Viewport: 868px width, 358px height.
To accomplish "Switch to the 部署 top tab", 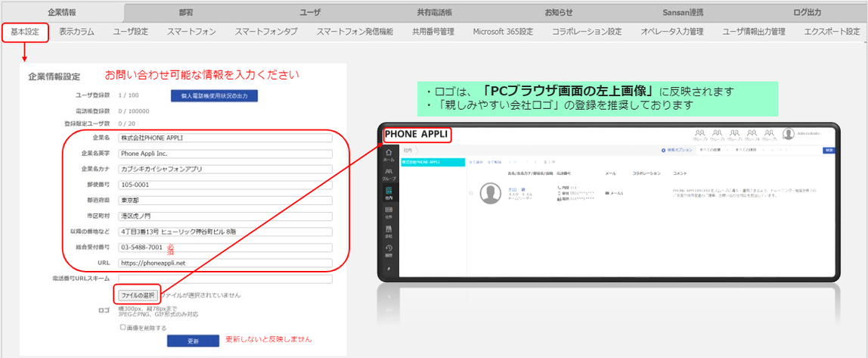I will [186, 12].
